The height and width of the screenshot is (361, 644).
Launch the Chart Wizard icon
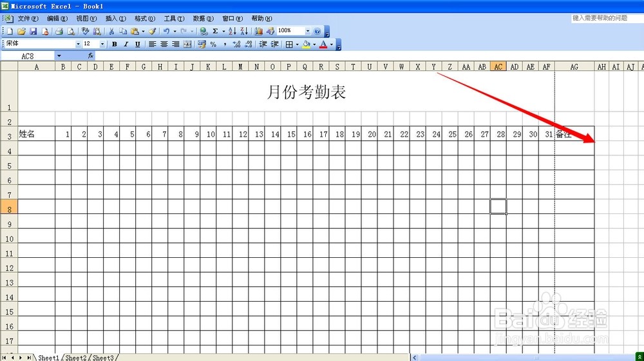258,31
